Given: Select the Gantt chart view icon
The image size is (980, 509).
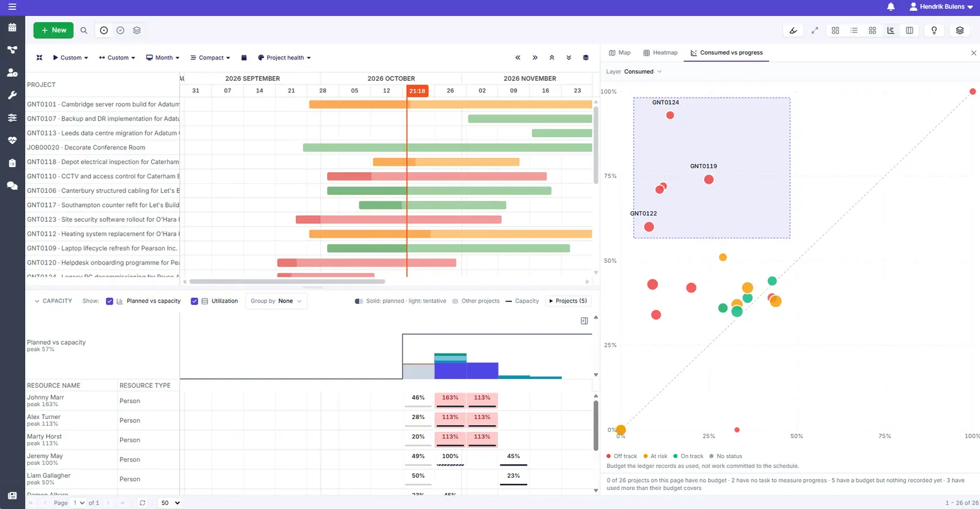Looking at the screenshot, I should click(891, 30).
